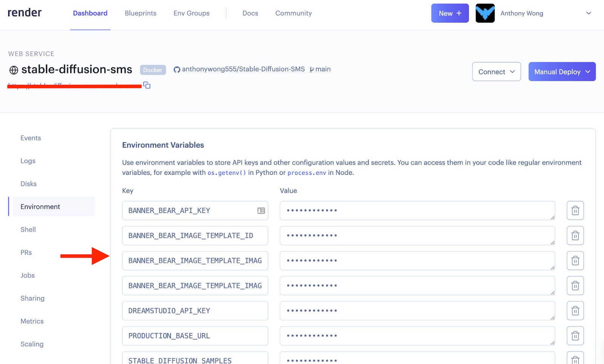Open Jobs in the sidebar
The image size is (604, 364).
point(28,275)
